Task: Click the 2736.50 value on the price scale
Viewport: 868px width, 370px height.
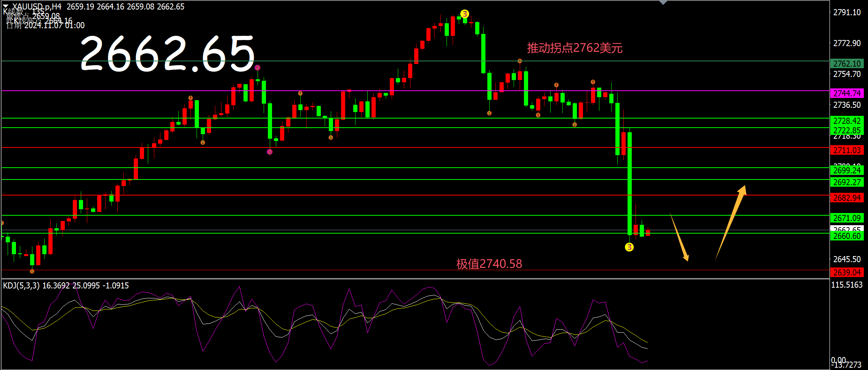Action: 847,105
